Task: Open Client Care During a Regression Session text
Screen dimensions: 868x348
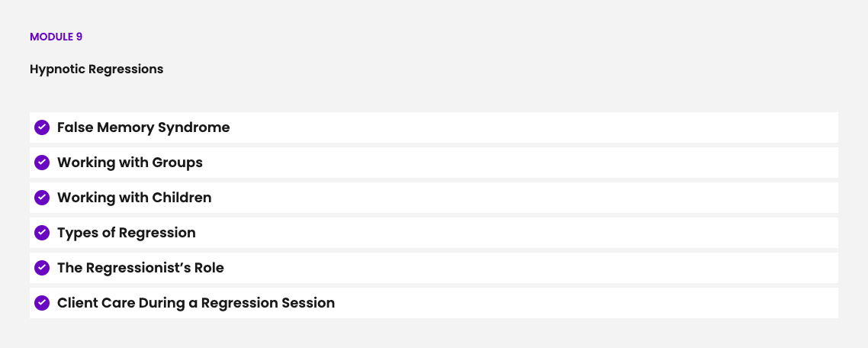Action: (196, 303)
